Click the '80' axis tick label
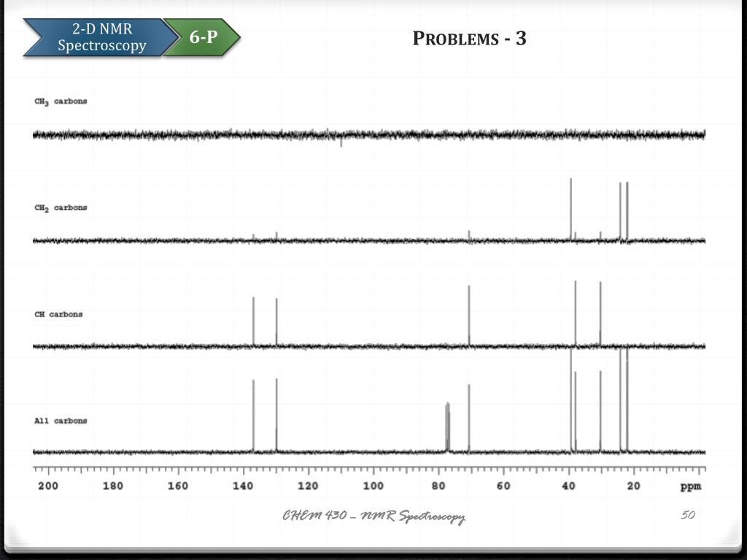The image size is (747, 560). pos(438,486)
